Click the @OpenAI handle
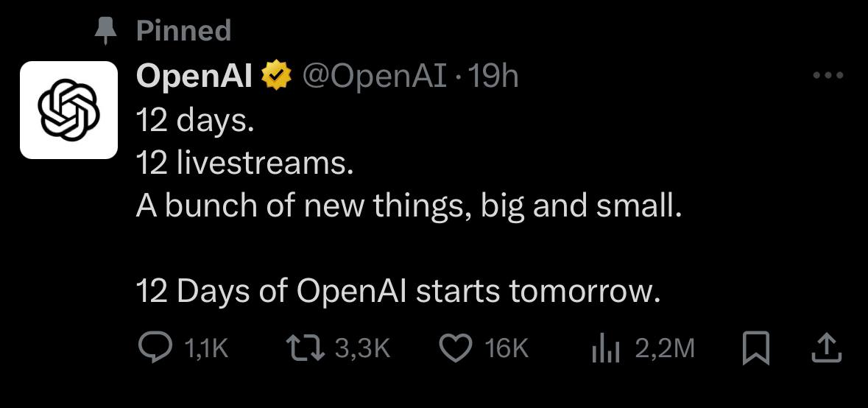The width and height of the screenshot is (868, 408). 375,75
